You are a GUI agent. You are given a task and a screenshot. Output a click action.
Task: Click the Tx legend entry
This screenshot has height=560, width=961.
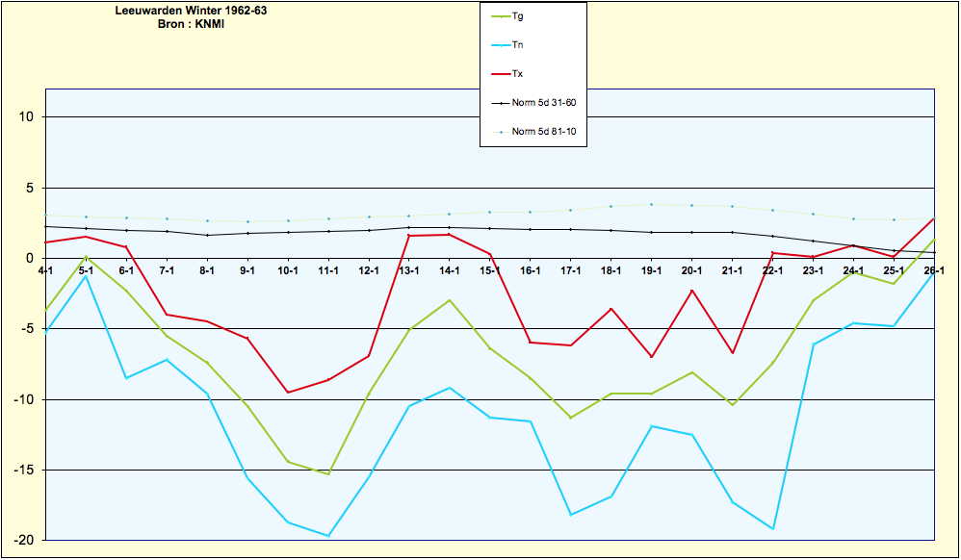[x=507, y=74]
